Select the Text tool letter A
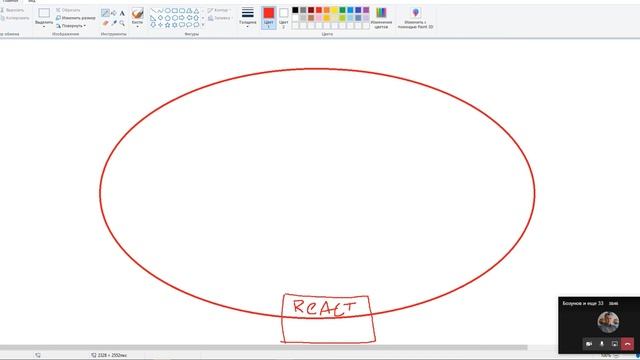 (122, 13)
